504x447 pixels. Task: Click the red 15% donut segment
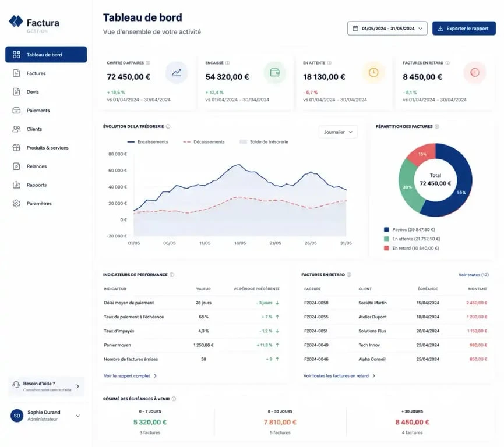point(422,154)
